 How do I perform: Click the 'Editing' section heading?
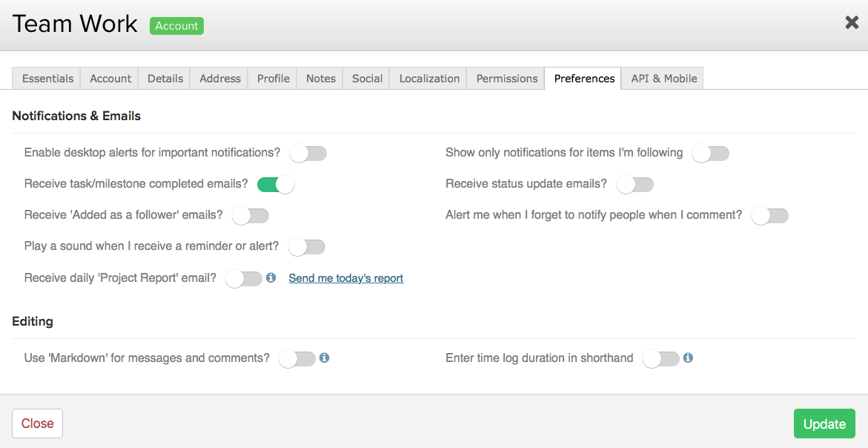click(x=33, y=322)
